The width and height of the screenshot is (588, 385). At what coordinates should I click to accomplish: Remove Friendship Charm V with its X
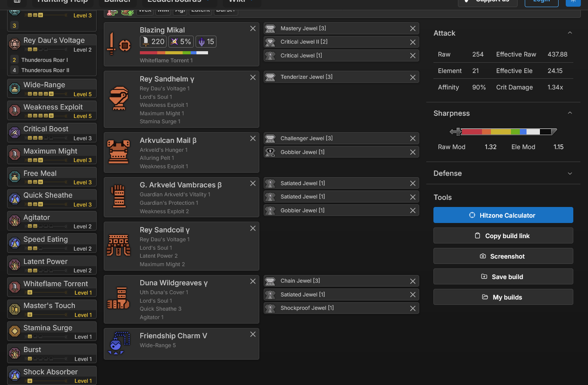253,334
